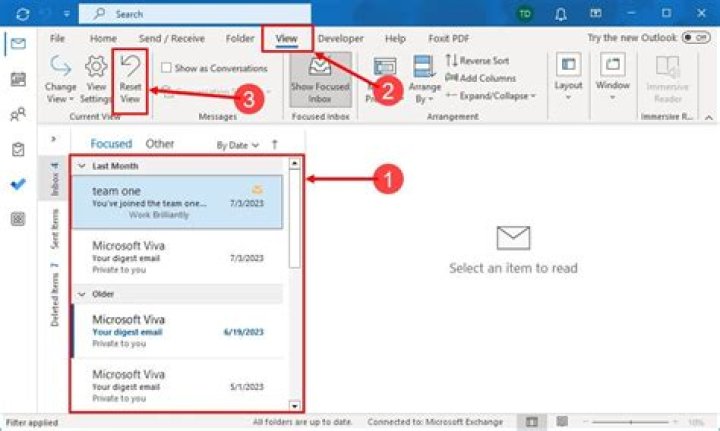Collapse the Last Month group
This screenshot has width=720, height=431.
coord(83,166)
